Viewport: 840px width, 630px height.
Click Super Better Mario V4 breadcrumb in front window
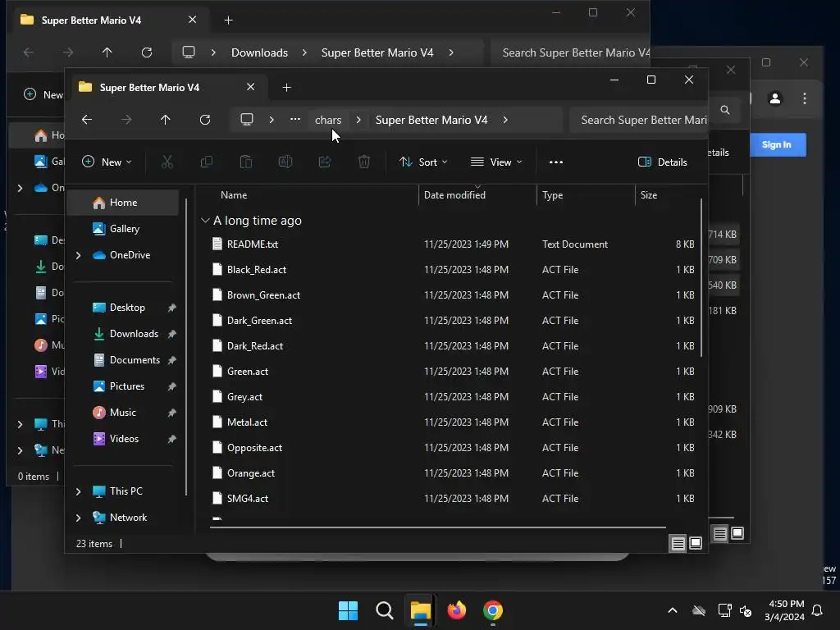pos(431,120)
